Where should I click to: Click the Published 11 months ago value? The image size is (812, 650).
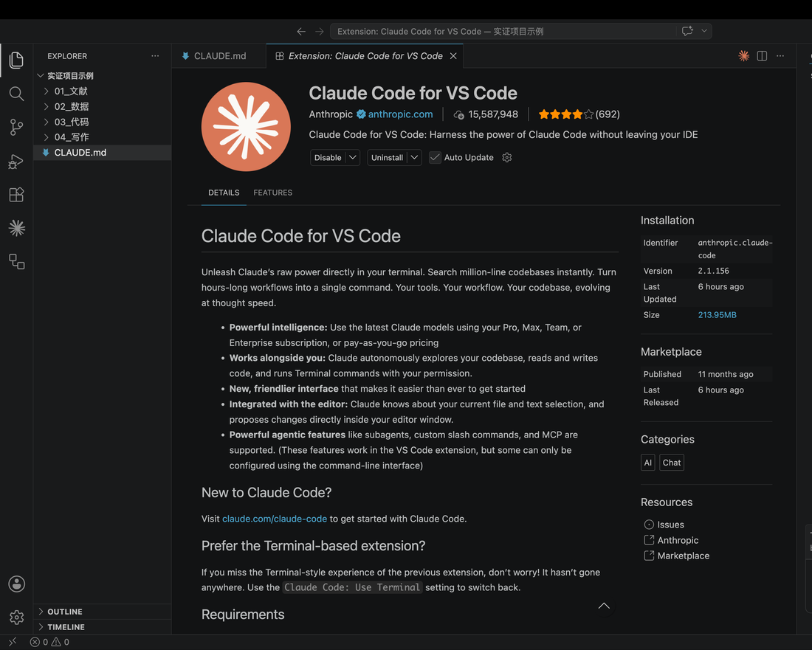[x=726, y=374]
